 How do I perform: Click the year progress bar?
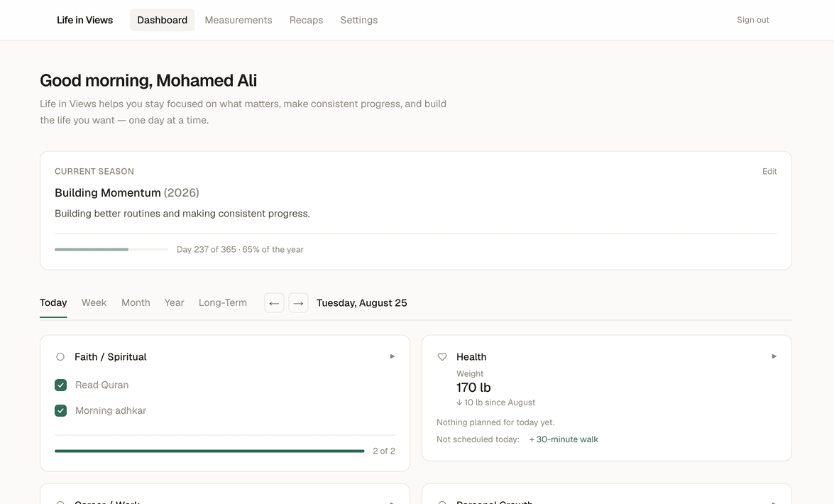[111, 250]
